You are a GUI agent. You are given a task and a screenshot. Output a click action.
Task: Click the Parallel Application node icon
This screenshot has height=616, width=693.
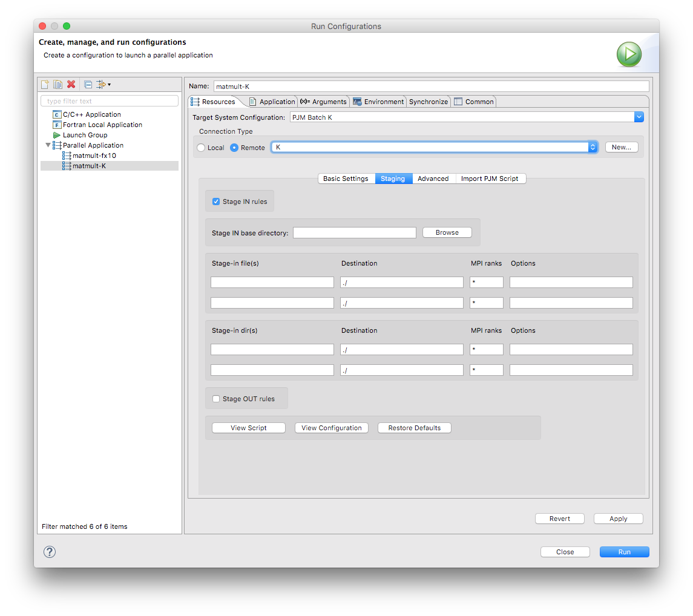(x=57, y=145)
